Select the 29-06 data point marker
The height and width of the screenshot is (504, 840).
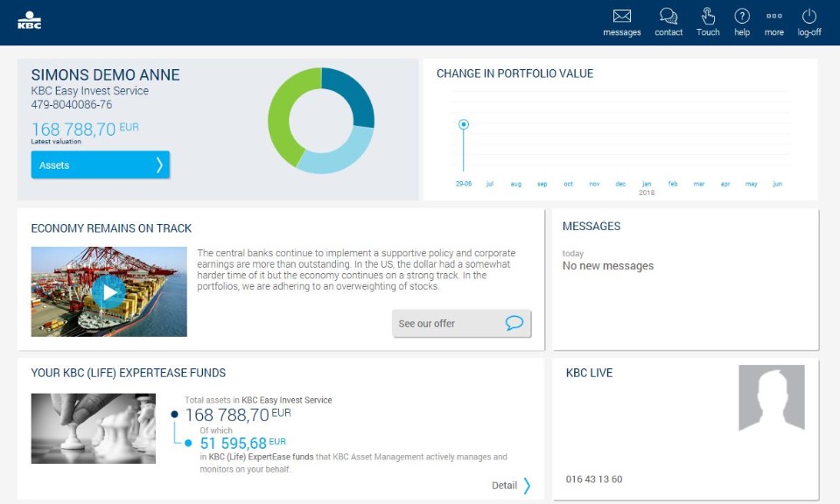(x=464, y=124)
